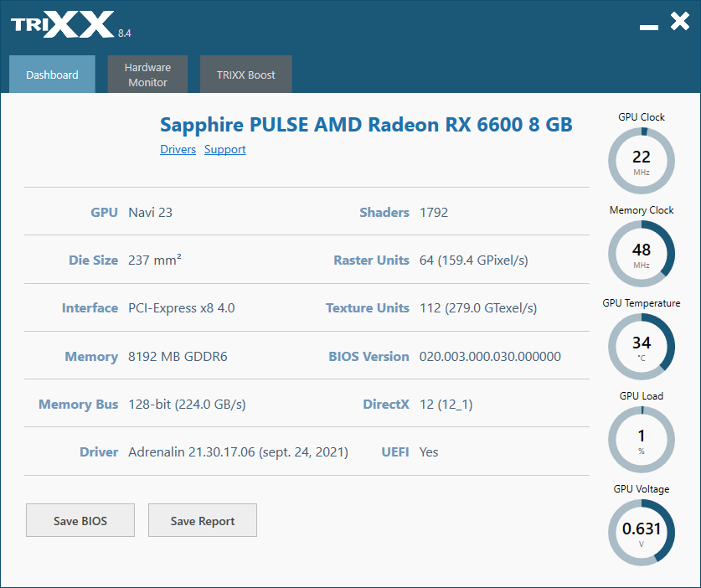Viewport: 701px width, 588px height.
Task: Click the 8192 MB GDDR6 value
Action: (x=178, y=356)
